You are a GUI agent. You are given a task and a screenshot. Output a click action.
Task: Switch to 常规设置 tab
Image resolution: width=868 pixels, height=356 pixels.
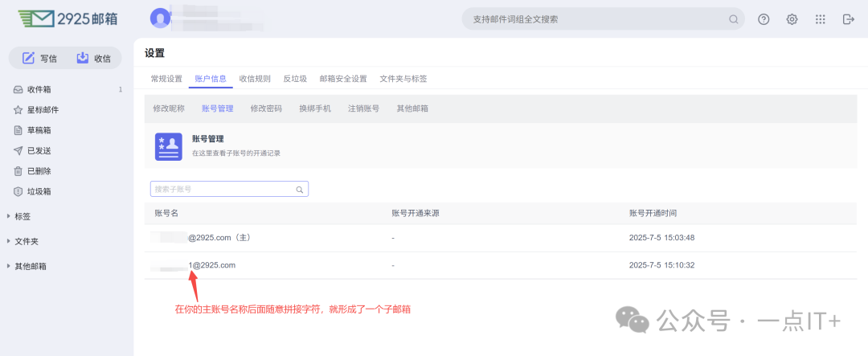click(166, 79)
